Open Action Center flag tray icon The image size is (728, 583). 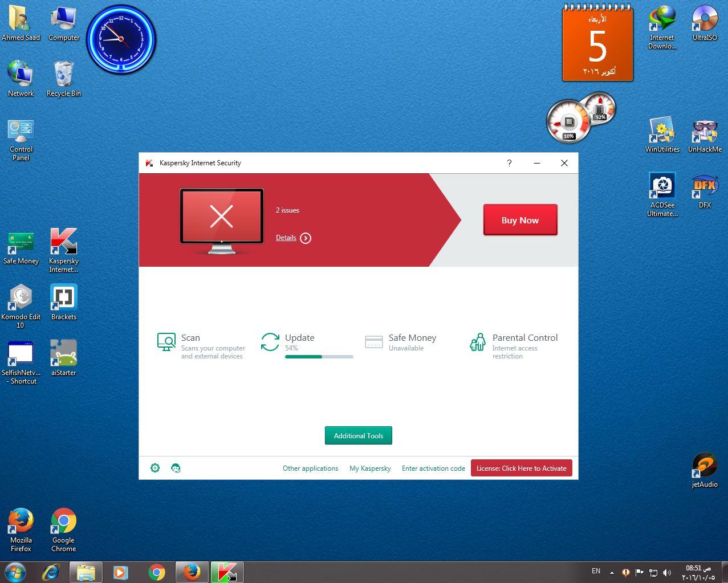[x=639, y=573]
